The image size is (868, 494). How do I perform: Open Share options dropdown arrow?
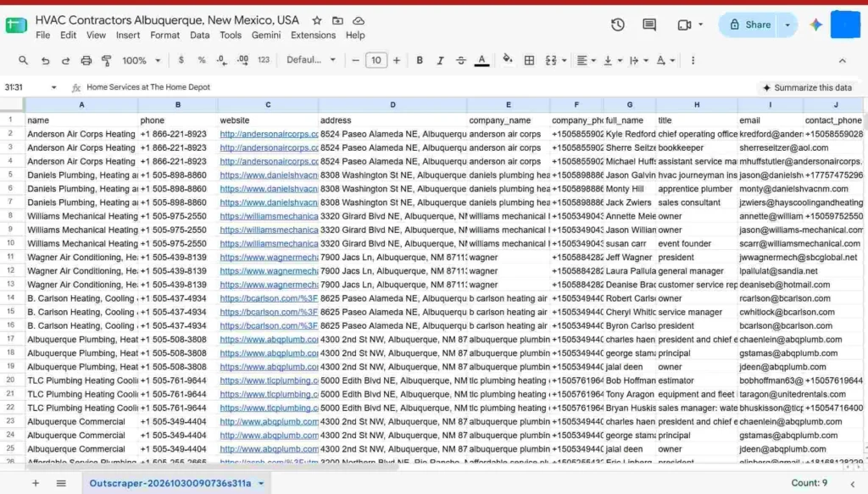787,25
